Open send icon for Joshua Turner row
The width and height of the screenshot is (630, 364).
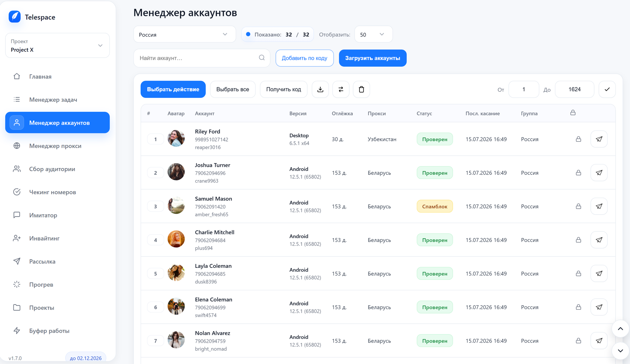[599, 173]
